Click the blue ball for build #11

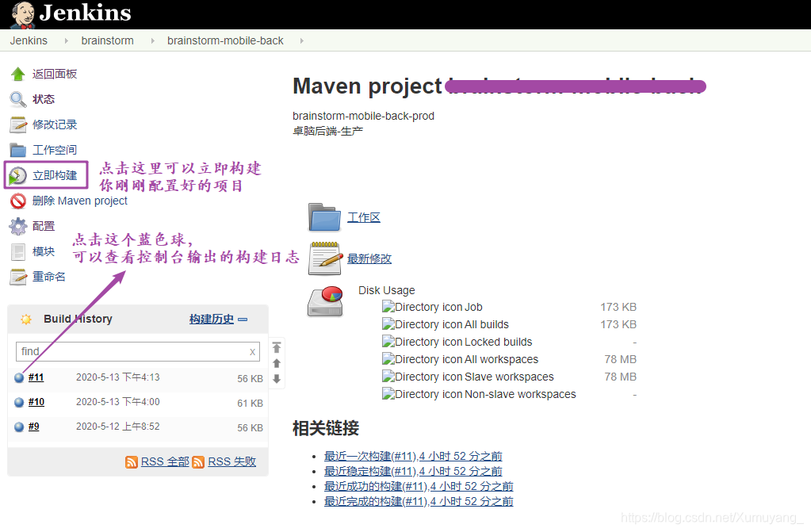click(x=19, y=377)
